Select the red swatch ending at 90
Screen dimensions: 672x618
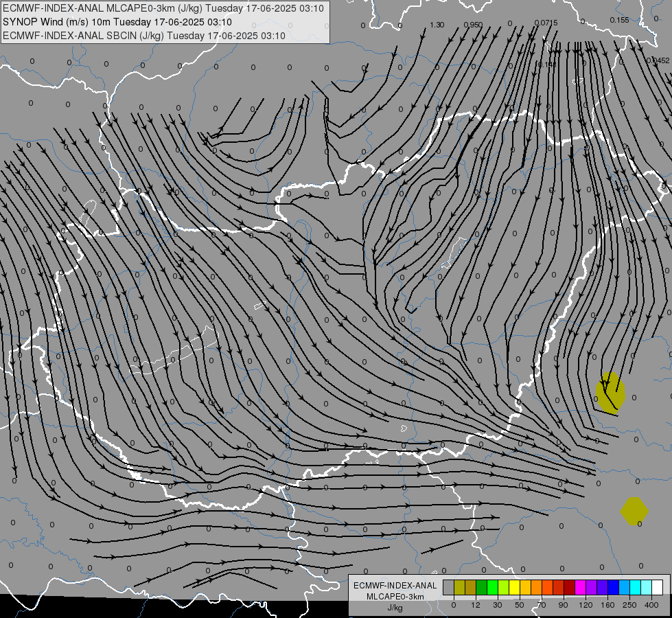coord(559,587)
